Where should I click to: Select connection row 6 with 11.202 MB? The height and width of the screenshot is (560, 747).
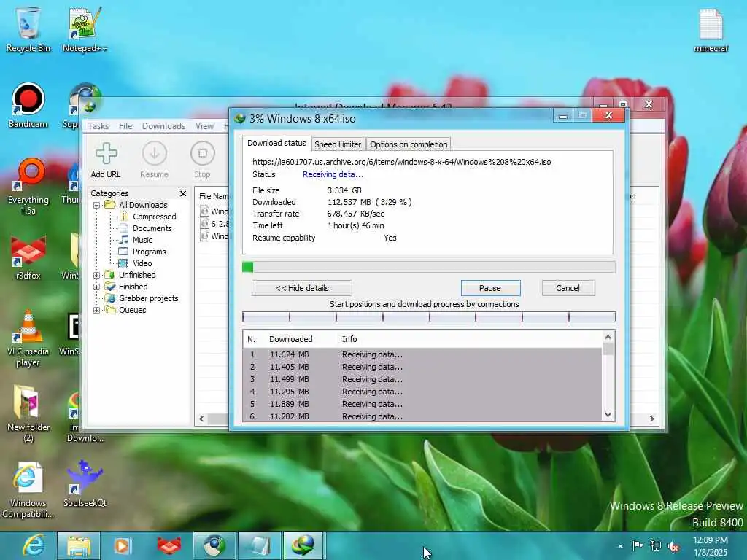coord(423,416)
